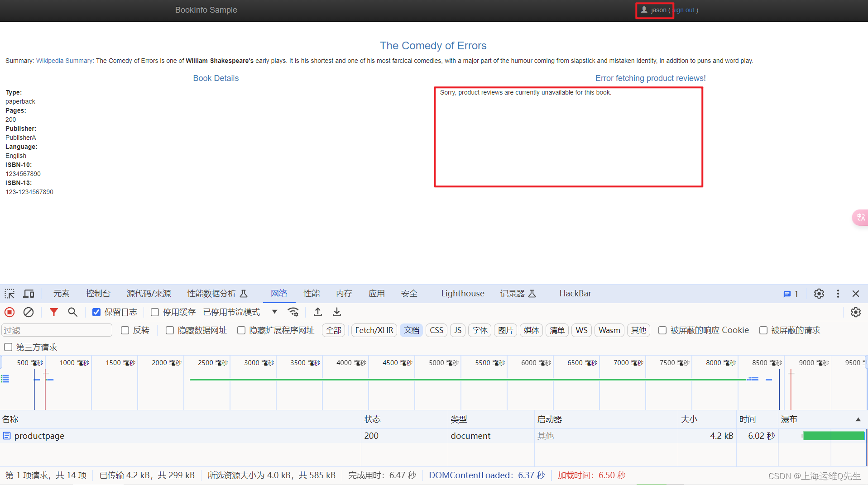Import HAR file upload icon
This screenshot has height=485, width=868.
click(x=318, y=312)
